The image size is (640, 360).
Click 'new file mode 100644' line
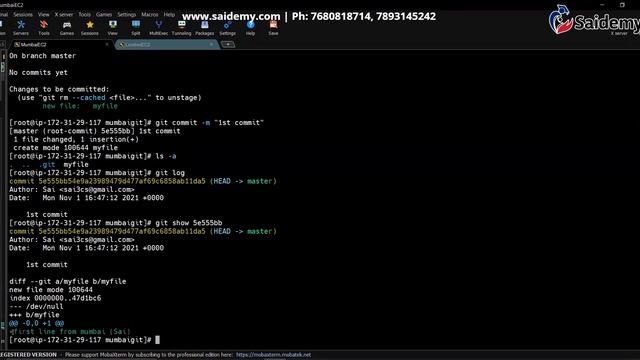tap(51, 290)
